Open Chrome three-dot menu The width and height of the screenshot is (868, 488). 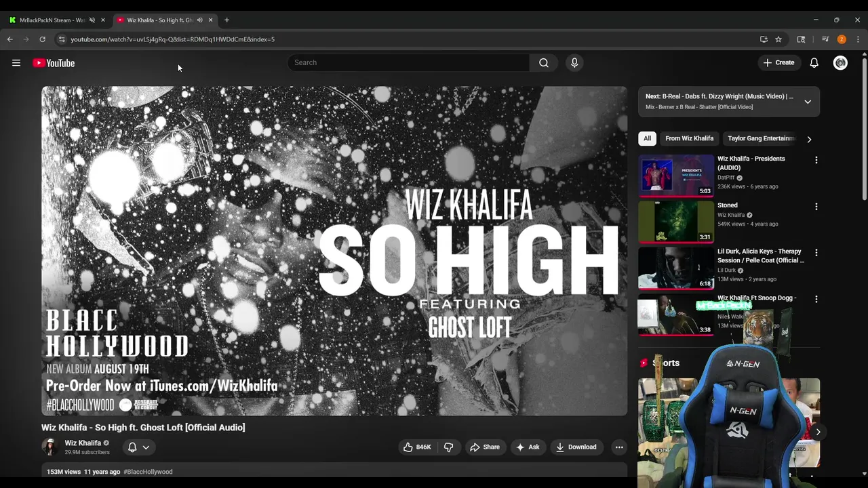click(858, 39)
